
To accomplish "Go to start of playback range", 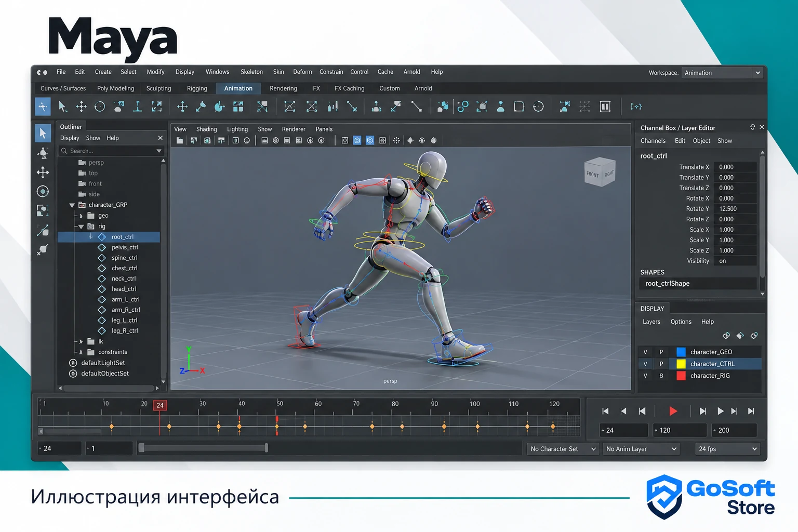I will click(x=605, y=411).
